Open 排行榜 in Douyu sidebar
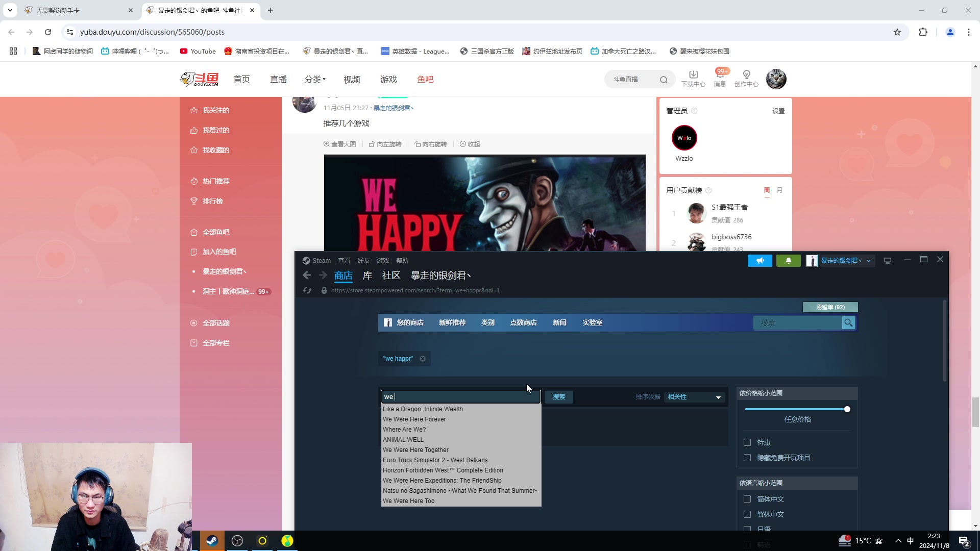This screenshot has width=980, height=551. click(x=212, y=201)
